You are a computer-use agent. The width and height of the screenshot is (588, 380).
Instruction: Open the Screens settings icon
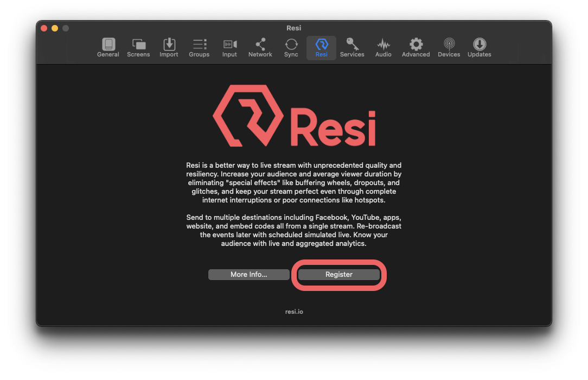(x=138, y=47)
